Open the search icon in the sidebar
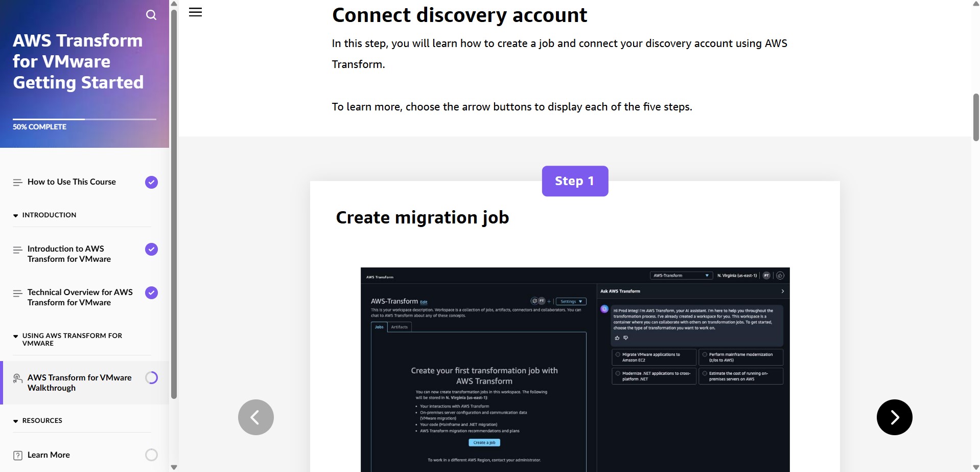The width and height of the screenshot is (980, 472). point(151,15)
